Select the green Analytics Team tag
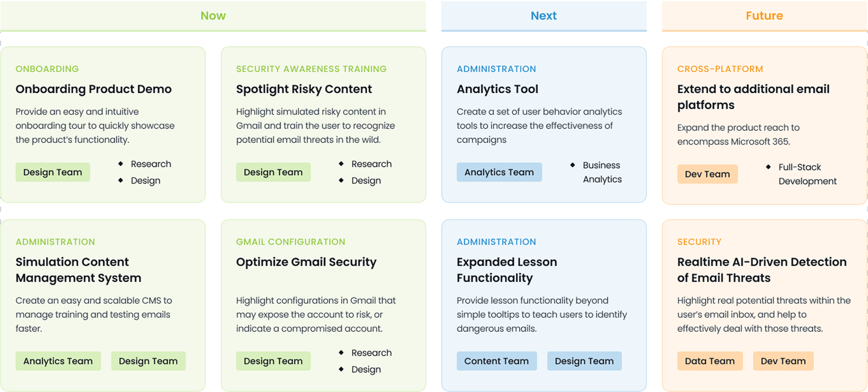The height and width of the screenshot is (392, 868). (58, 361)
